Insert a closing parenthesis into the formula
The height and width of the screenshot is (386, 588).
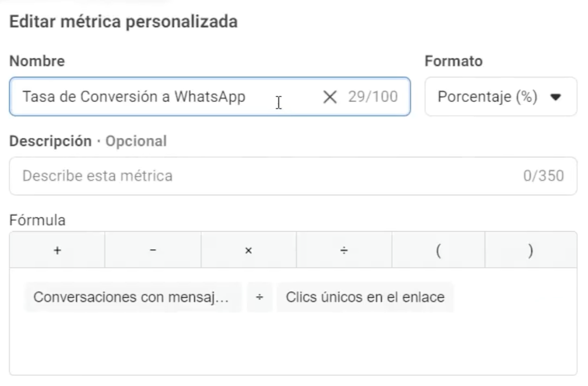(x=531, y=251)
